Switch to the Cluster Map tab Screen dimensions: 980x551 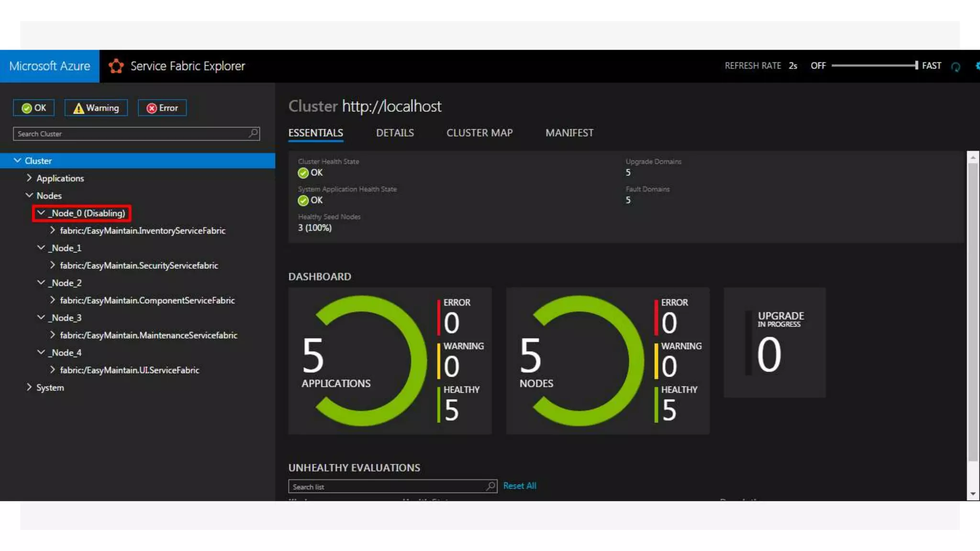[x=479, y=133]
